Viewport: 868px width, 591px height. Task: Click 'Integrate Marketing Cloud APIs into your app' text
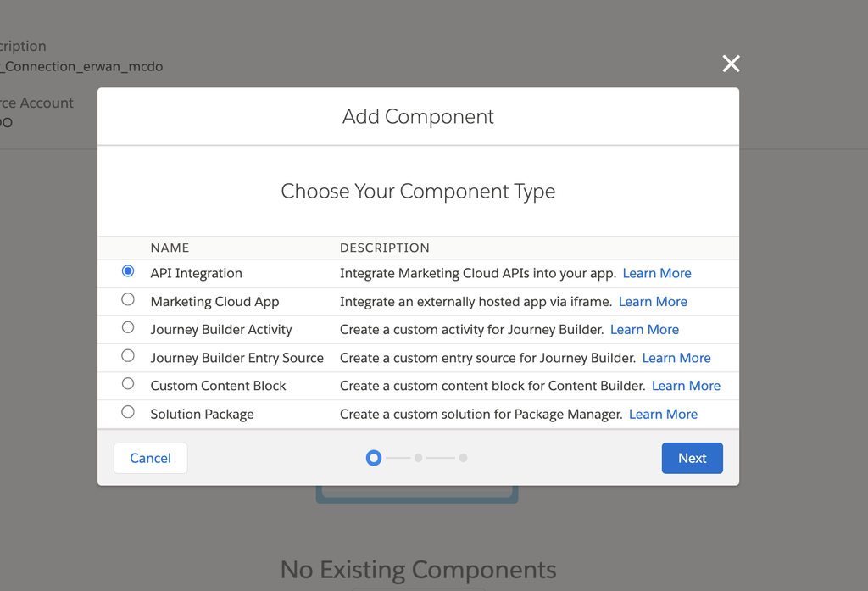(x=478, y=273)
